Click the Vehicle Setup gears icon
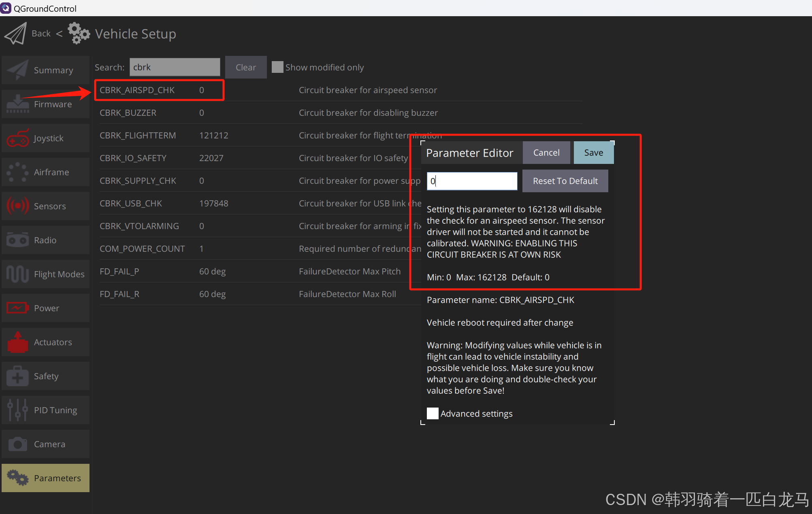This screenshot has width=812, height=514. (79, 34)
